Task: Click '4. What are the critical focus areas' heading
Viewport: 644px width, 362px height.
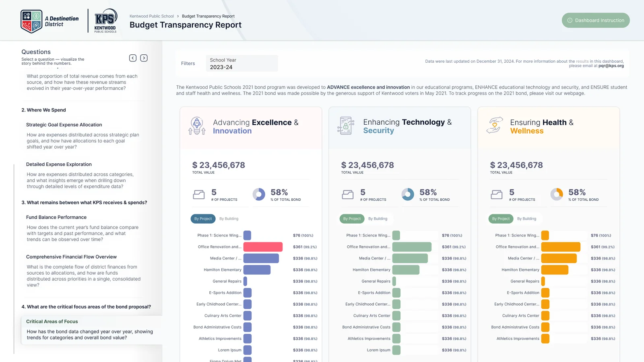Action: pyautogui.click(x=86, y=306)
